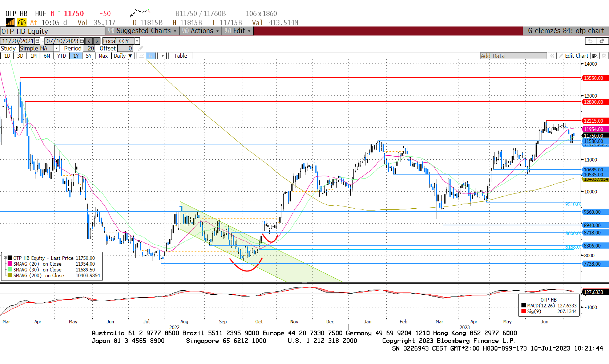Select the 11954.00 magenta SMAVG price label
The height and width of the screenshot is (364, 609).
pos(596,129)
